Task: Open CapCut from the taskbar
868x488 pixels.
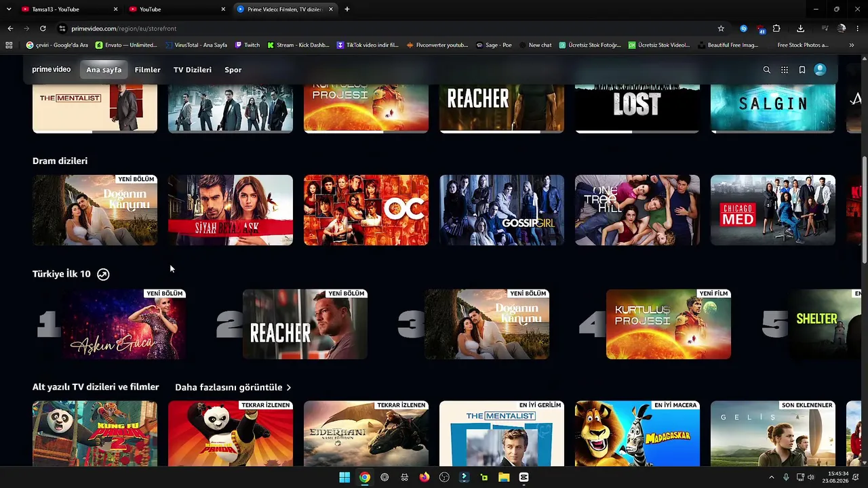Action: point(524,477)
